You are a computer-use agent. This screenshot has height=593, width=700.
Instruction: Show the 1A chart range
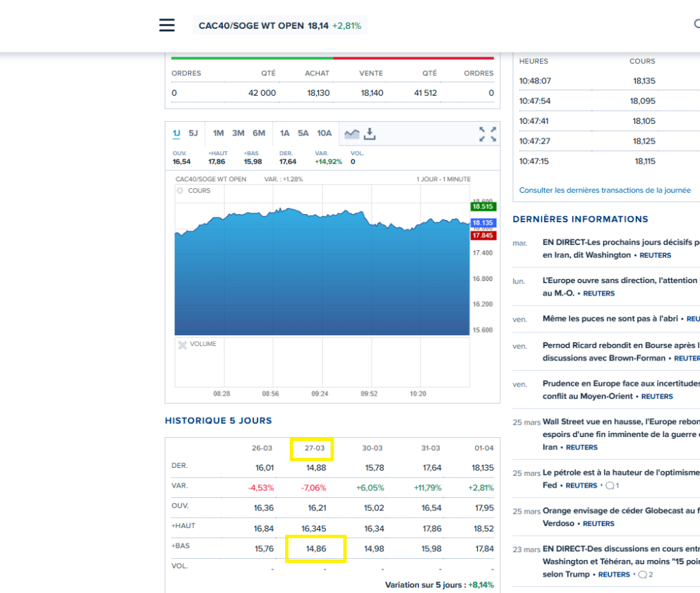(x=284, y=133)
